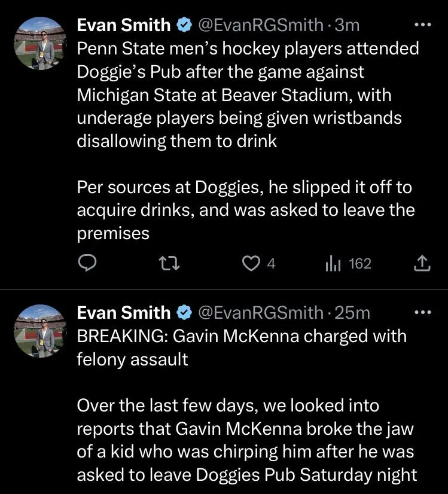448x494 pixels.
Task: Open more options on the 3m tweet
Action: tap(422, 25)
